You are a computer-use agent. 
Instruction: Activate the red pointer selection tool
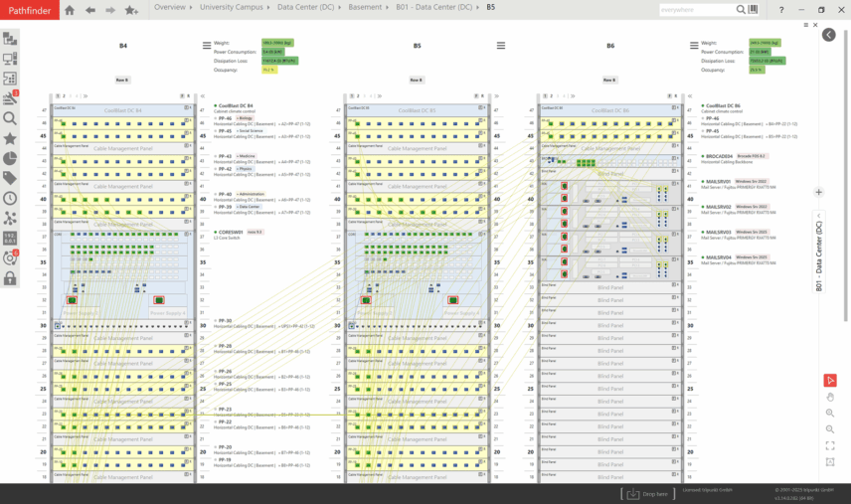pyautogui.click(x=830, y=380)
